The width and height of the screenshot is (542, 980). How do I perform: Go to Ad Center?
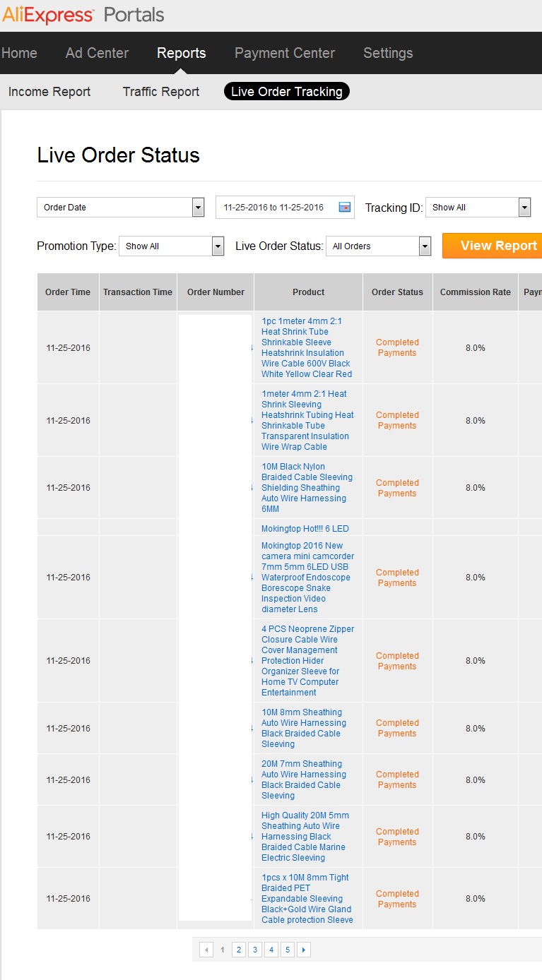click(97, 53)
